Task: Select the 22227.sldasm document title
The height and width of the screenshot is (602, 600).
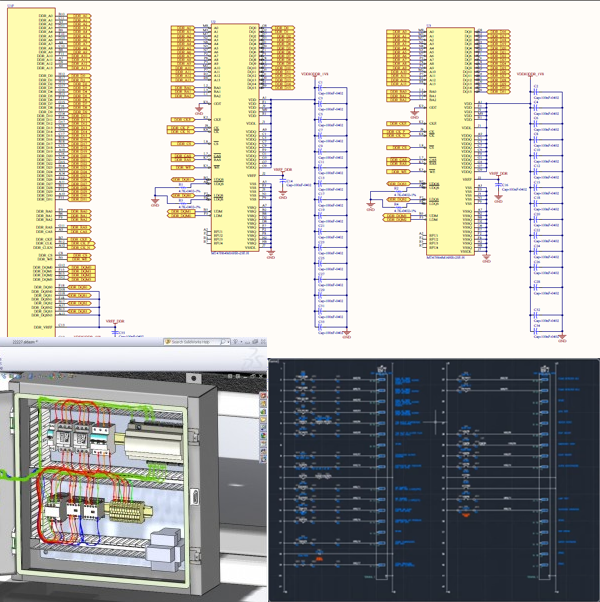Action: (x=25, y=342)
